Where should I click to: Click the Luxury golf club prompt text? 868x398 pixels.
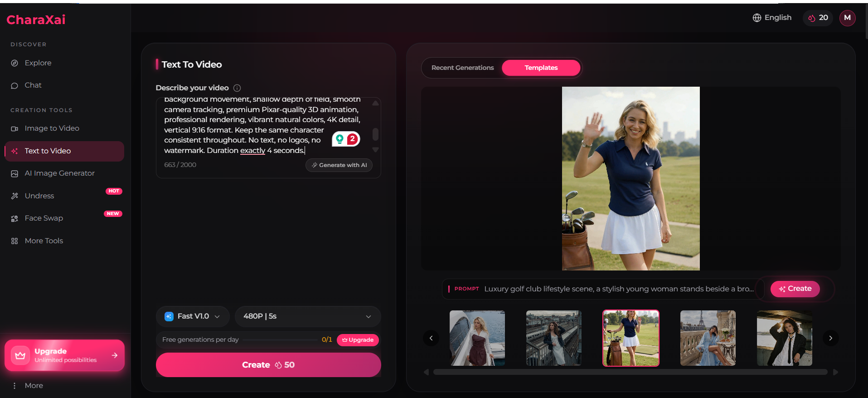[619, 289]
